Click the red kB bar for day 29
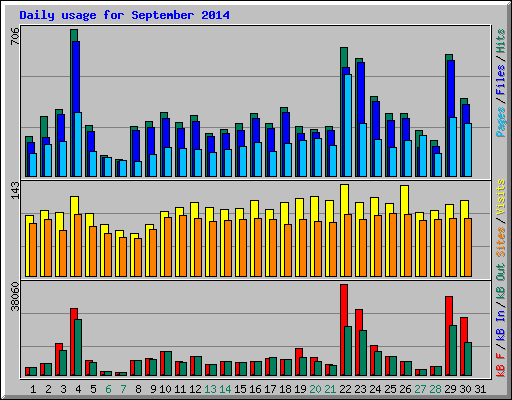Viewport: 512px width, 400px height. [x=448, y=311]
